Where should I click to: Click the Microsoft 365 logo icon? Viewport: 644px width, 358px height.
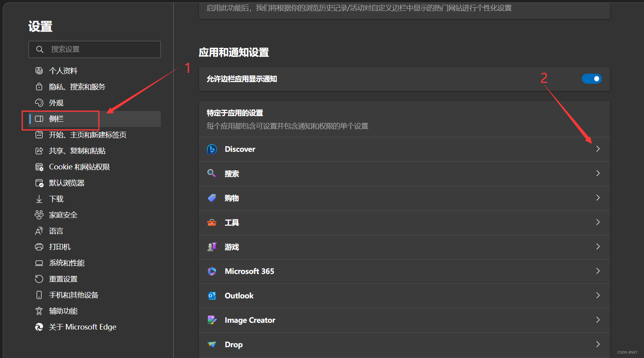[x=212, y=271]
